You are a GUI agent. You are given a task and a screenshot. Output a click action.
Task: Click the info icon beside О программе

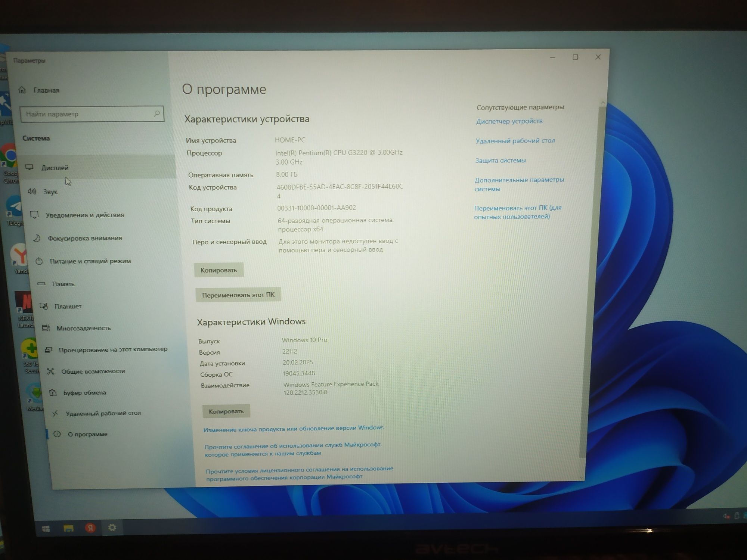coord(57,434)
